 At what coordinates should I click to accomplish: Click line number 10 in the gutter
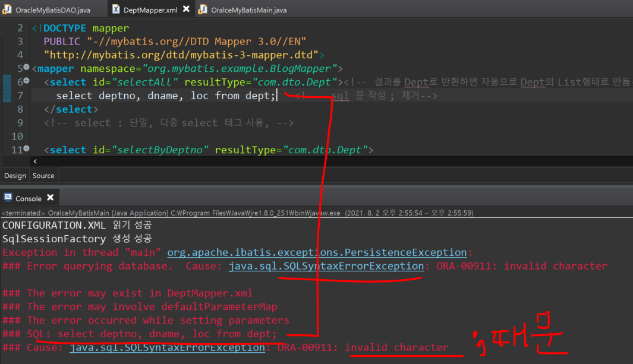tap(17, 136)
